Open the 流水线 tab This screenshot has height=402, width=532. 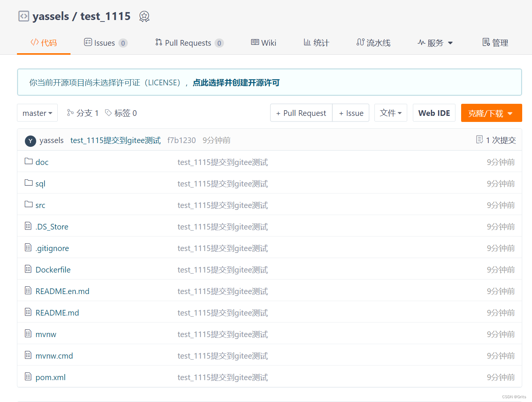[373, 43]
